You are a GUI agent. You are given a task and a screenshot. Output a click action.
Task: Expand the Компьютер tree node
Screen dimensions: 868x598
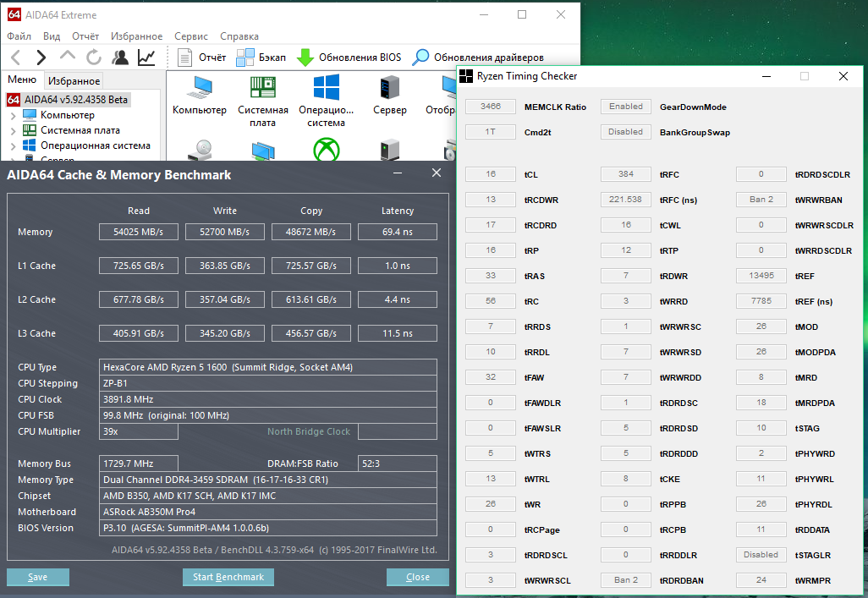pos(14,115)
